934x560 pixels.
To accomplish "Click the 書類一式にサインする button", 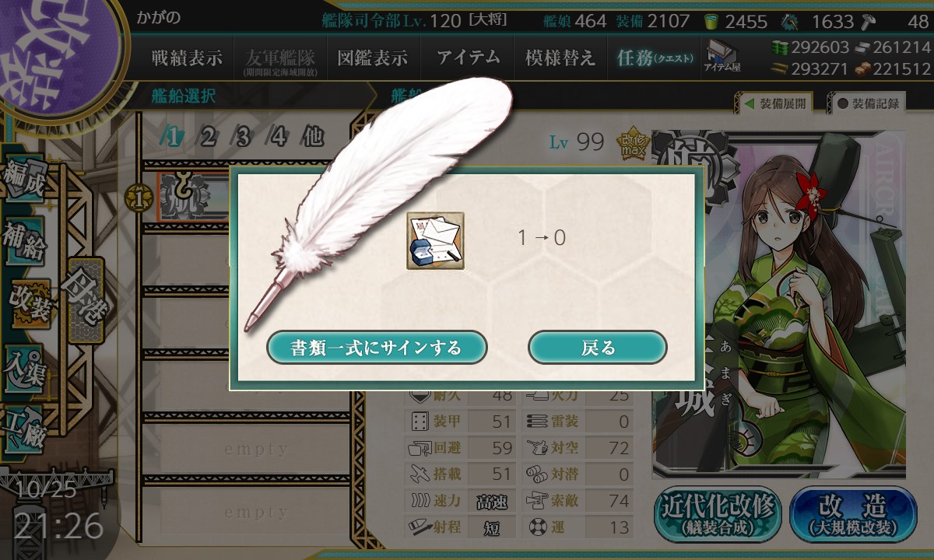I will [x=377, y=347].
